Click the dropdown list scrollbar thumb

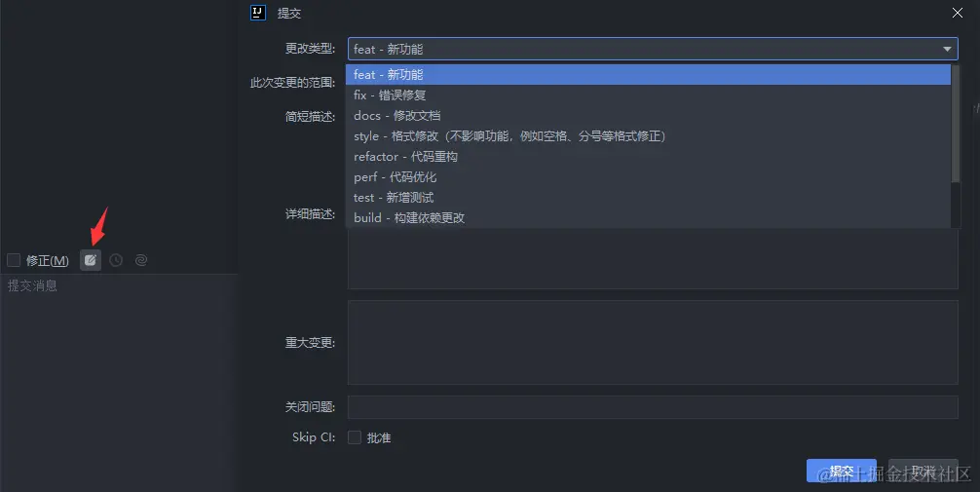[956, 124]
